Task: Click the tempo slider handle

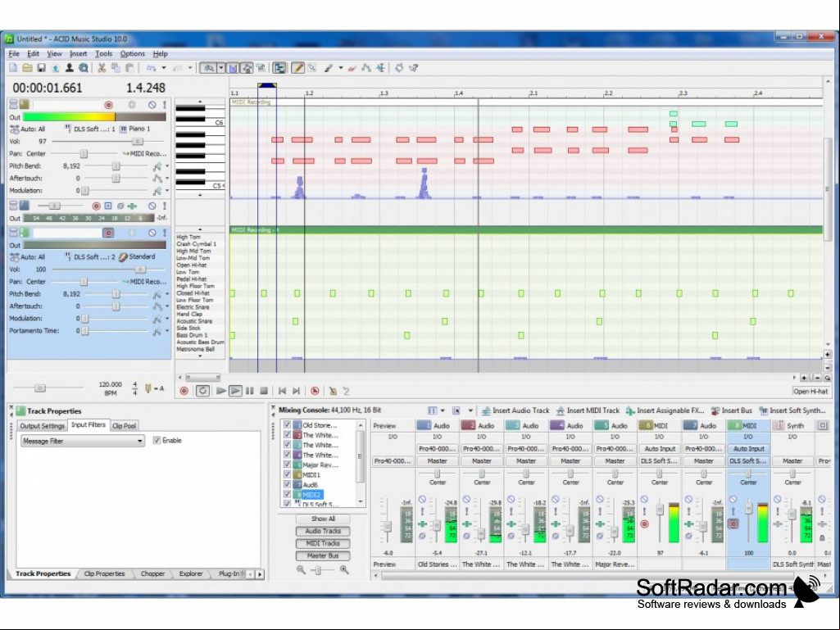Action: coord(39,388)
